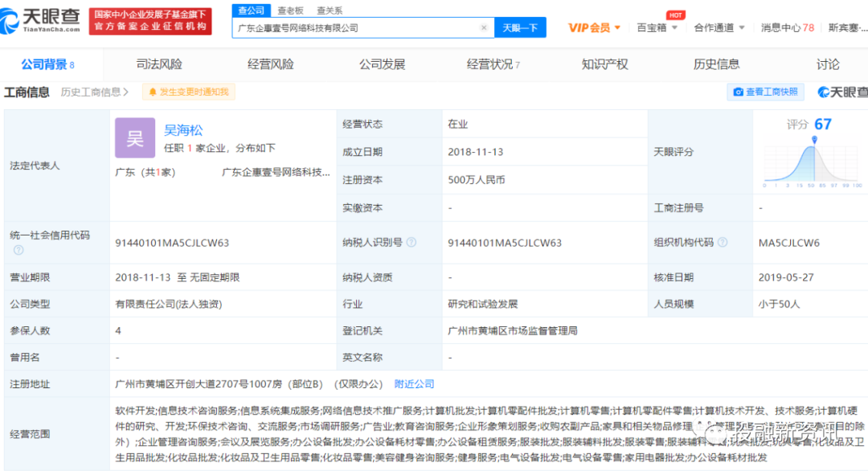Open the 经营状况 section
Image resolution: width=868 pixels, height=471 pixels.
[490, 63]
